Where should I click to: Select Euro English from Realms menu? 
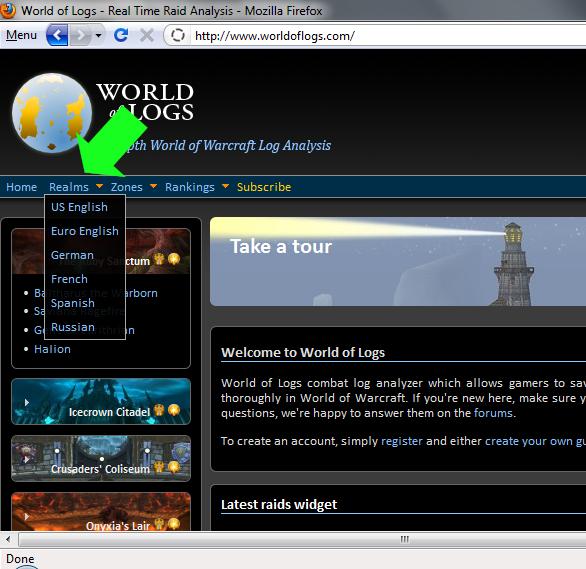coord(85,231)
